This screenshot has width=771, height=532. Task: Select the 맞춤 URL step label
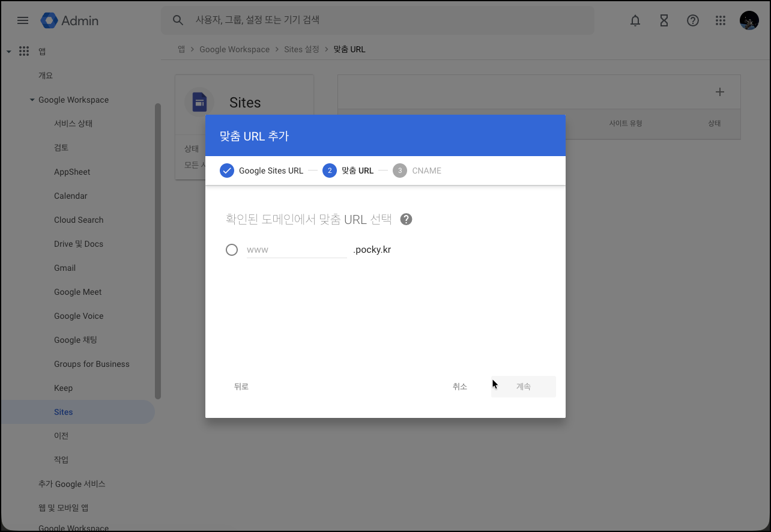358,171
